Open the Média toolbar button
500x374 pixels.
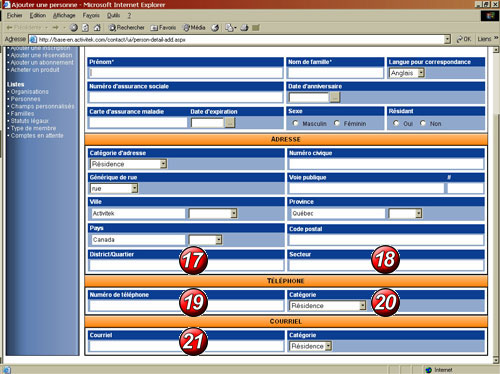[194, 28]
